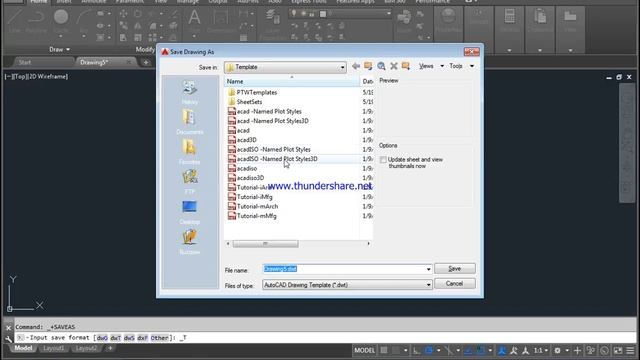The height and width of the screenshot is (360, 640).
Task: Open the History place in sidebar
Action: (x=190, y=93)
